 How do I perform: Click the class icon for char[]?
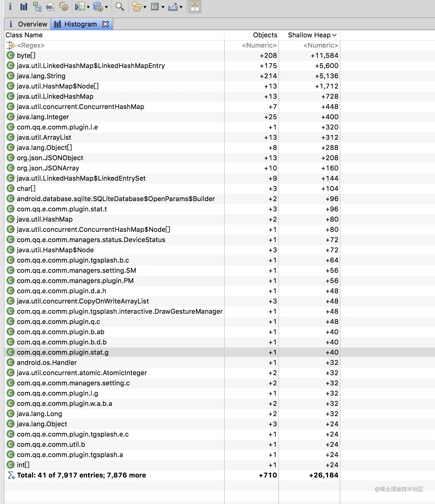[11, 188]
